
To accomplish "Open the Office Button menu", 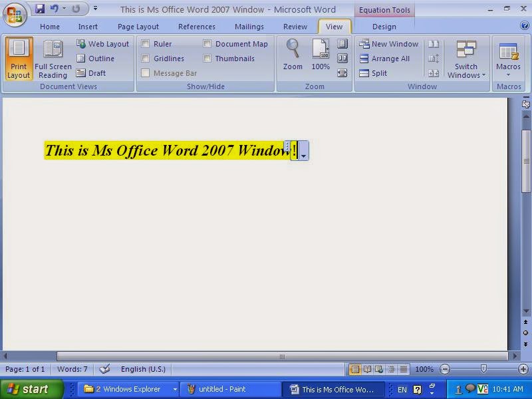I will pyautogui.click(x=15, y=15).
